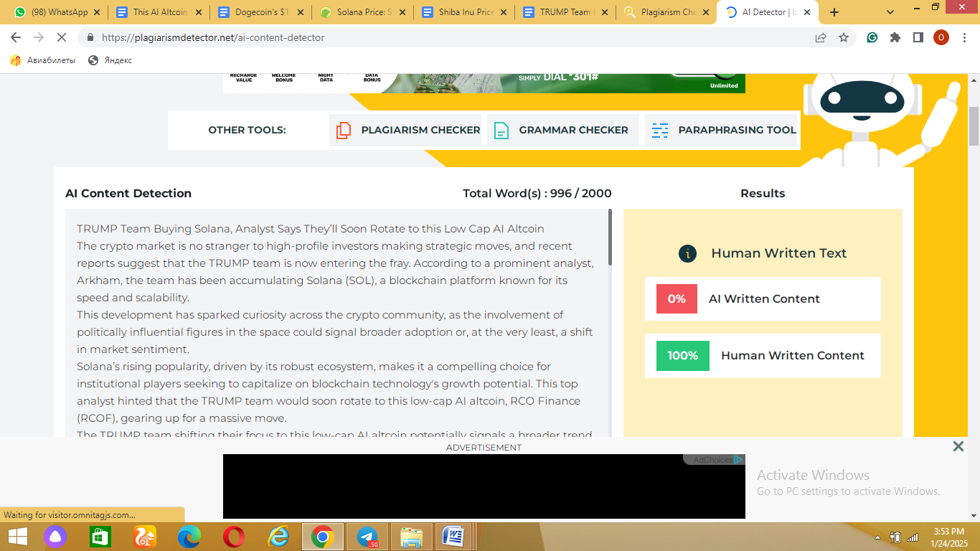
Task: Bookmark this page with the star
Action: tap(844, 37)
